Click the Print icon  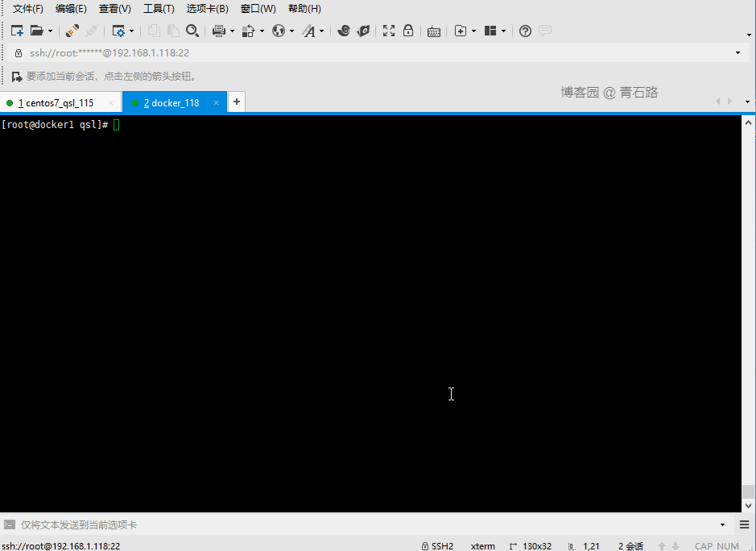[x=219, y=31]
